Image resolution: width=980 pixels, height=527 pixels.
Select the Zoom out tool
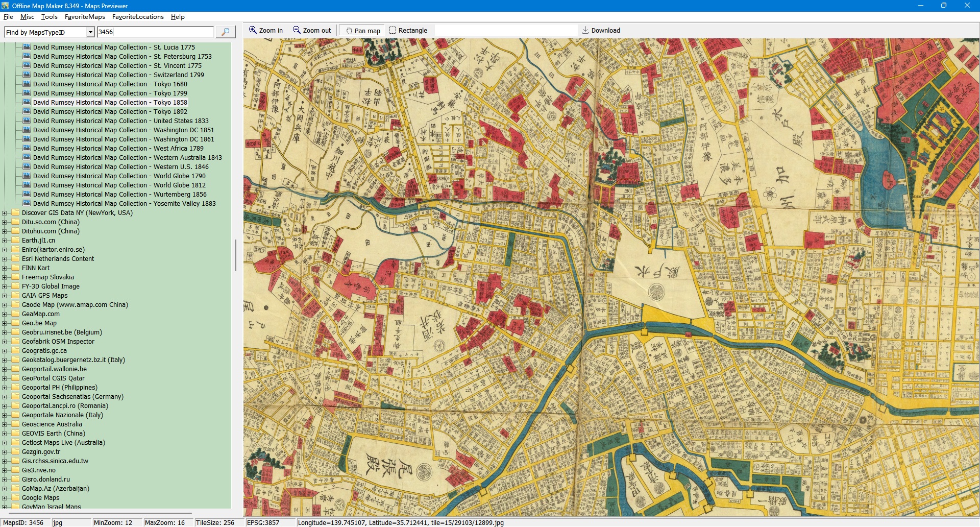tap(312, 31)
